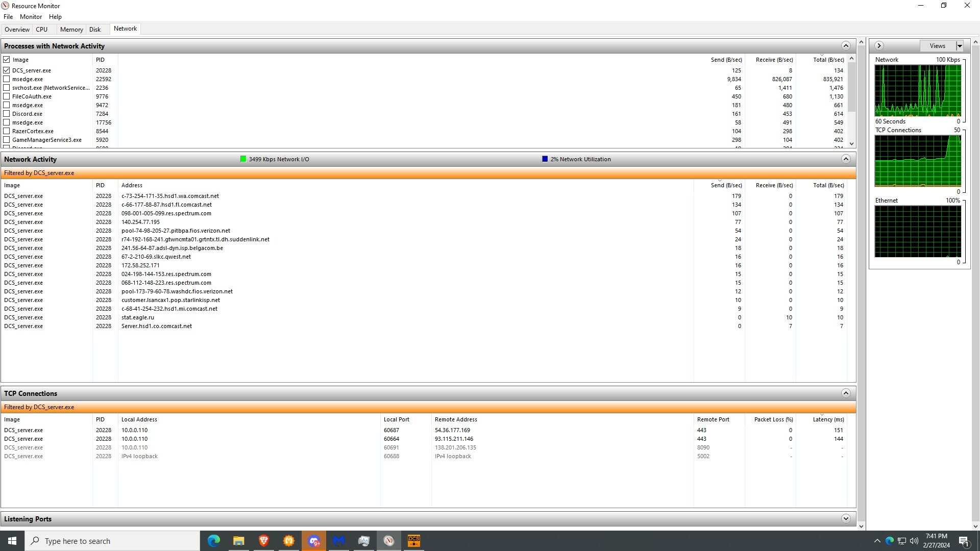This screenshot has width=980, height=551.
Task: Click the blue Network Utilization legend swatch
Action: pyautogui.click(x=545, y=159)
